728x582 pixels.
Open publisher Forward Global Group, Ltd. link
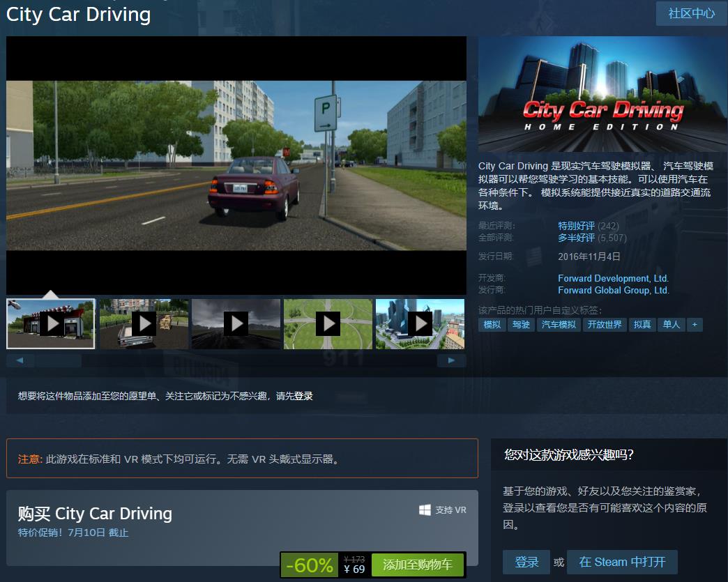614,290
